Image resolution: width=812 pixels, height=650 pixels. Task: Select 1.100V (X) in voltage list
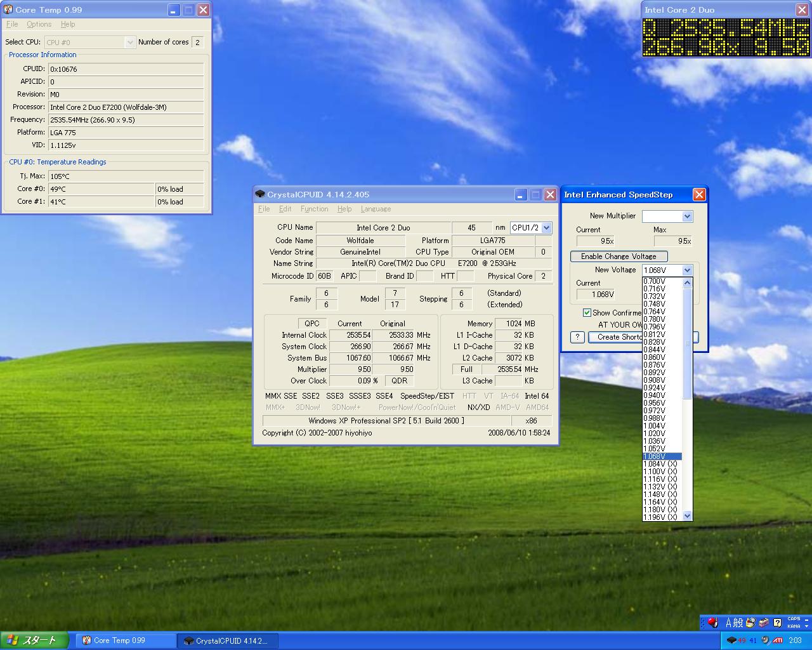pos(662,472)
